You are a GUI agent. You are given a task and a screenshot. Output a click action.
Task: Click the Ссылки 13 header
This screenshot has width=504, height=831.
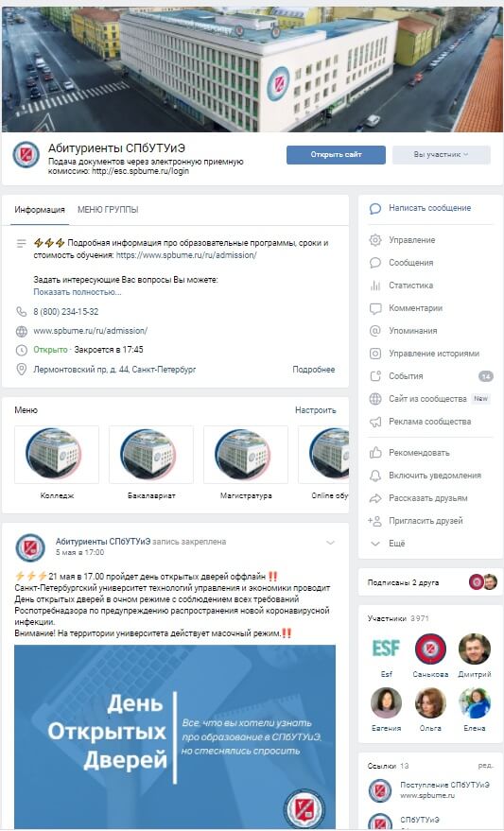point(389,766)
